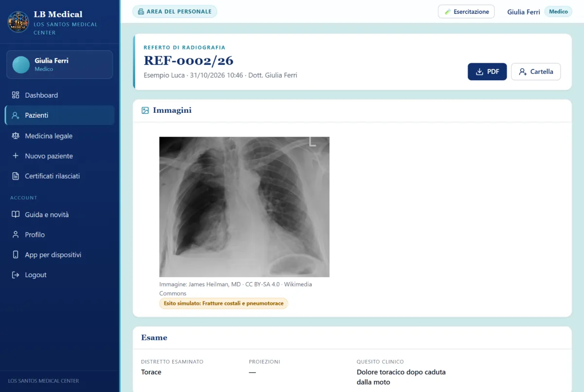This screenshot has height=392, width=584.
Task: Click the picture icon beside Immagini
Action: point(145,110)
